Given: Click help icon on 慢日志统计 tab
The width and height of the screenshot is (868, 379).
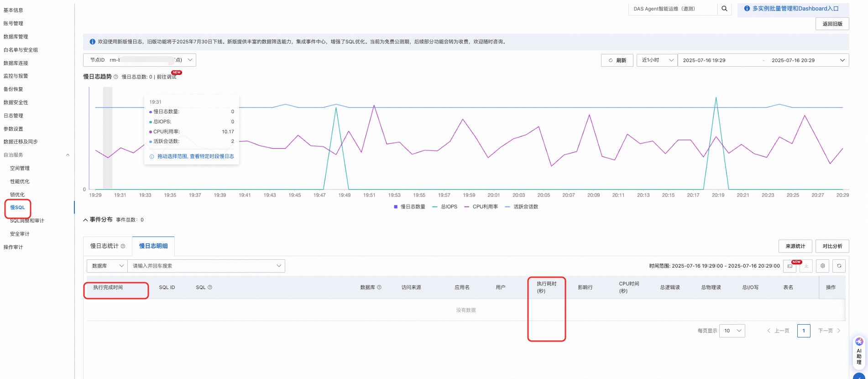Looking at the screenshot, I should point(123,246).
